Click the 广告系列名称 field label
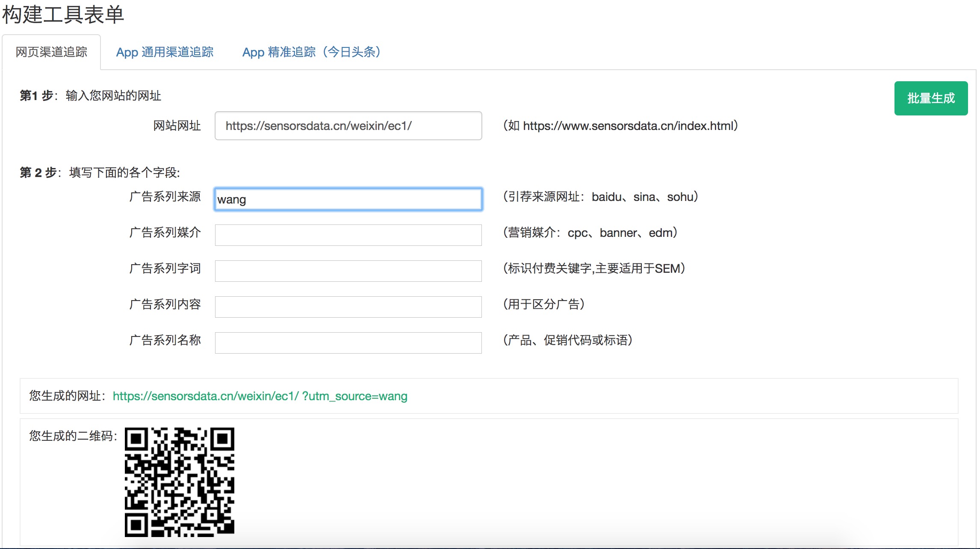The width and height of the screenshot is (980, 549). (165, 340)
